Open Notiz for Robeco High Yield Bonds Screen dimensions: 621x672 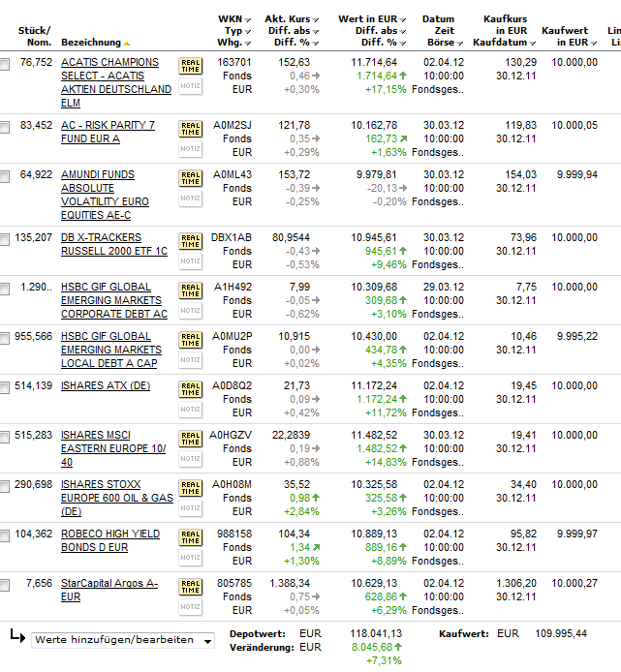point(191,558)
